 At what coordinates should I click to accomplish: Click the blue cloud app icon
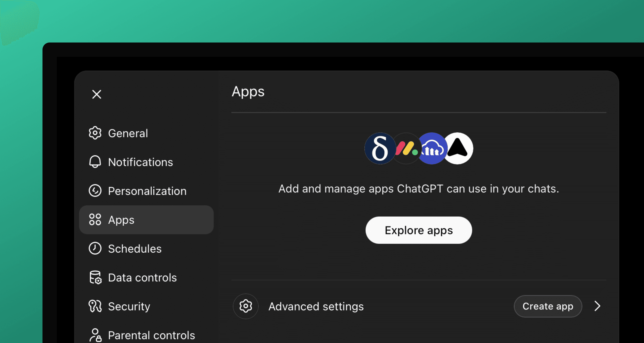tap(432, 148)
